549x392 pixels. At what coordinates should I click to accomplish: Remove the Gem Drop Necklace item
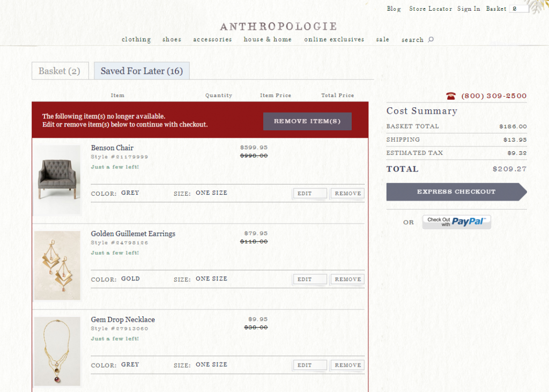coord(347,365)
